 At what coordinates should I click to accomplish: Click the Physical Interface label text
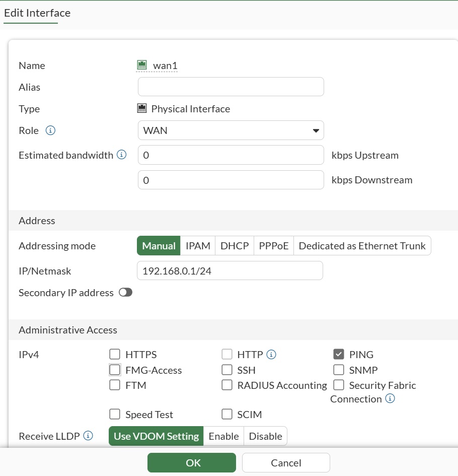[x=191, y=109]
